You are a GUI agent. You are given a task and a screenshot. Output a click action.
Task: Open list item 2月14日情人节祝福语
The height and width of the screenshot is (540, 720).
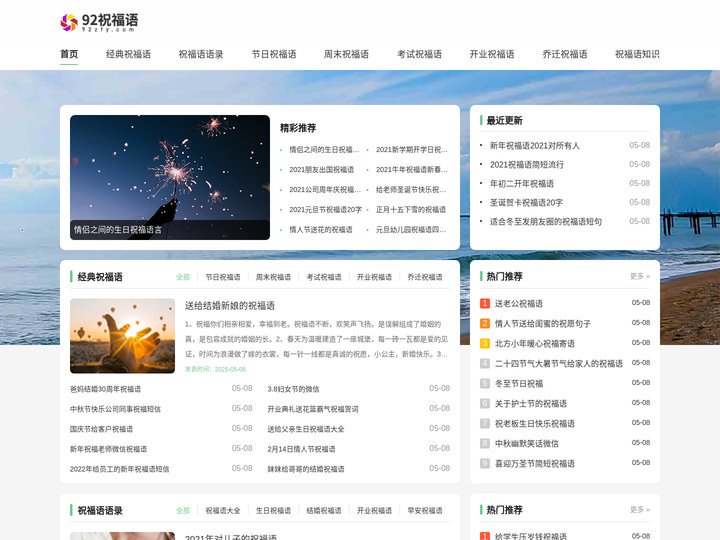coord(301,449)
